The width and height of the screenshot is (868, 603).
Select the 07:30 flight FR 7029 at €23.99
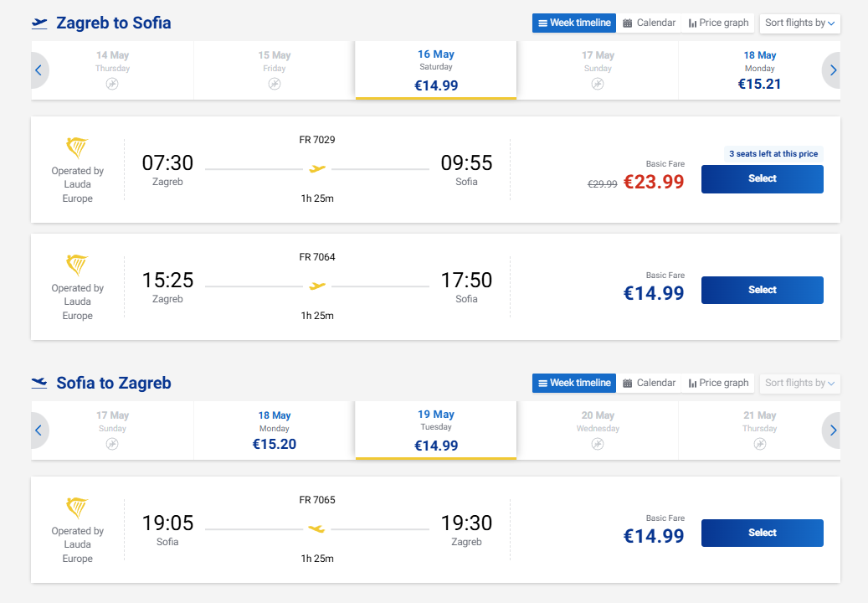pyautogui.click(x=763, y=179)
